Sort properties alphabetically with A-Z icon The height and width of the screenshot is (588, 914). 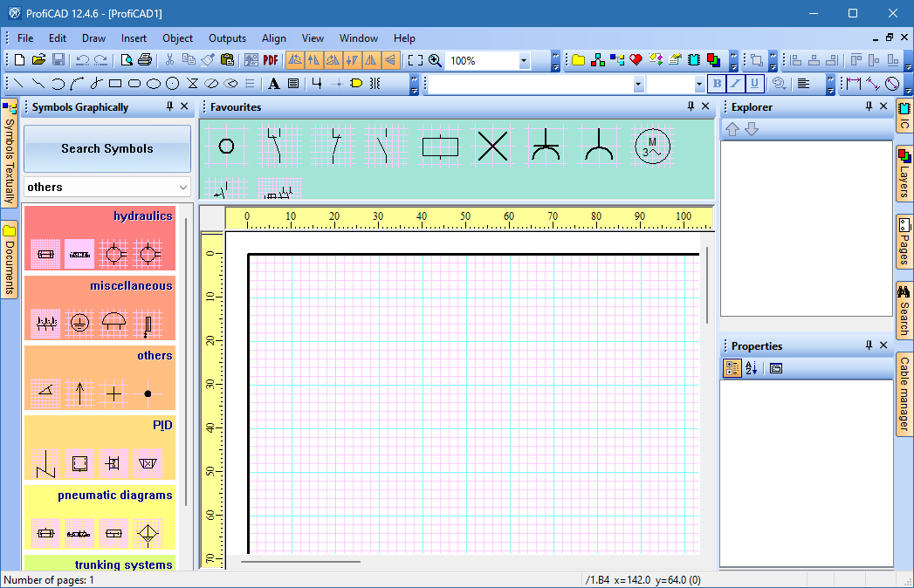coord(751,368)
